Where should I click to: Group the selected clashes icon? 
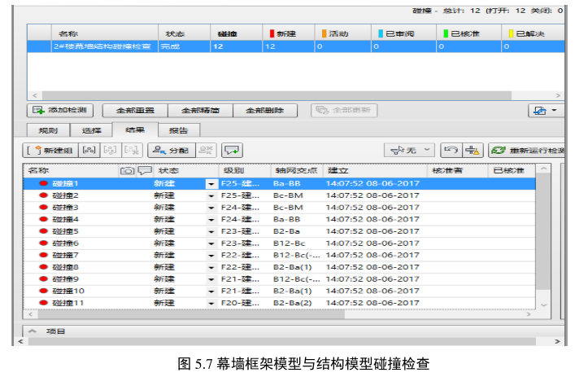[89, 150]
